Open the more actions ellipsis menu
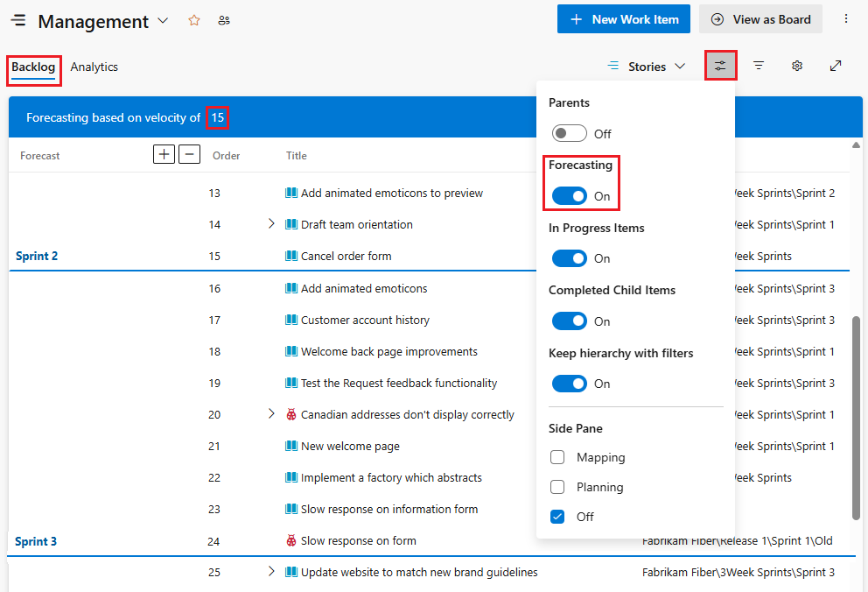Viewport: 868px width, 592px height. (x=846, y=18)
